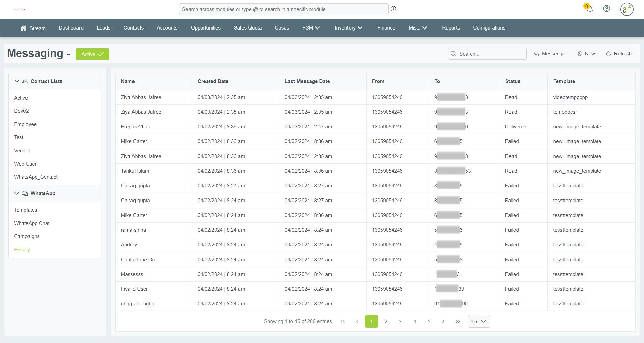Click the notification bell icon

589,9
